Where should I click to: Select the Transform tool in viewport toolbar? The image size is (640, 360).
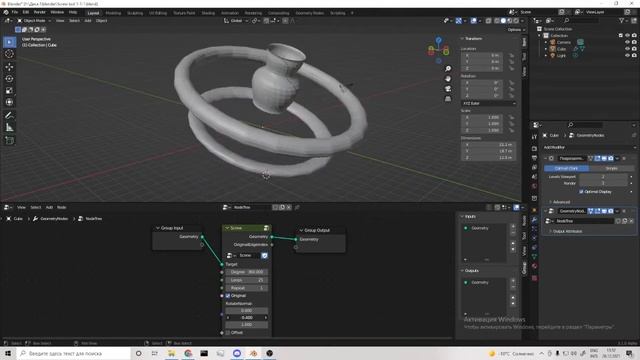click(9, 102)
